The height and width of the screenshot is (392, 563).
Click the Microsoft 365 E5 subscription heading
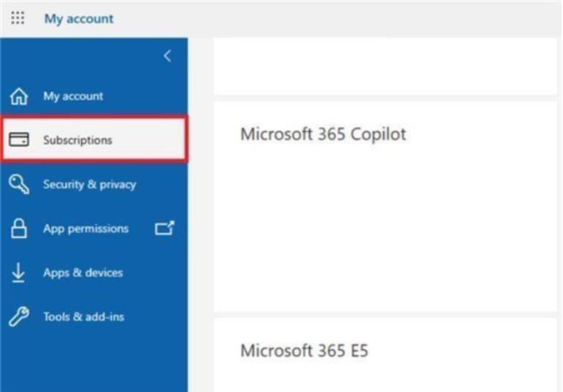[304, 351]
